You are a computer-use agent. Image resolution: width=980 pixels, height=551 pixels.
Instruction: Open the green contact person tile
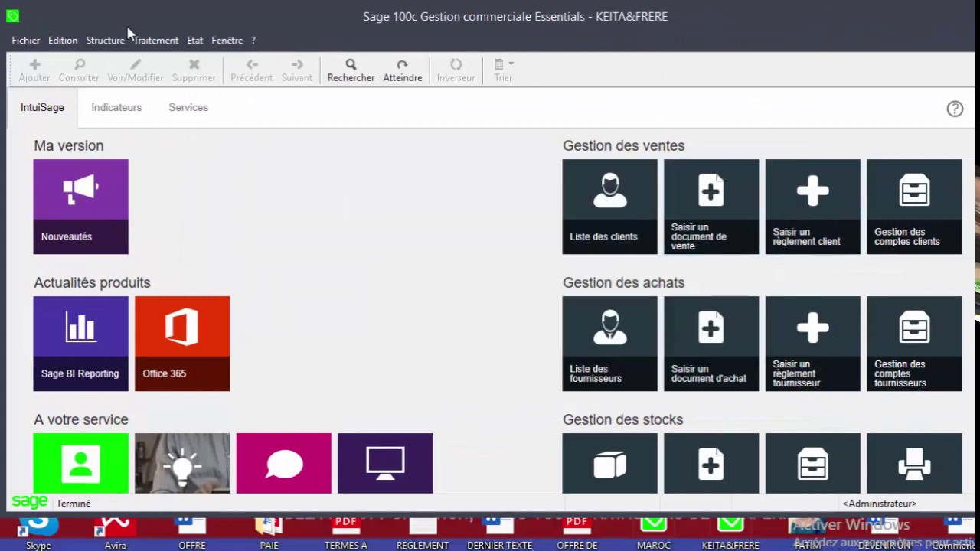(x=80, y=463)
